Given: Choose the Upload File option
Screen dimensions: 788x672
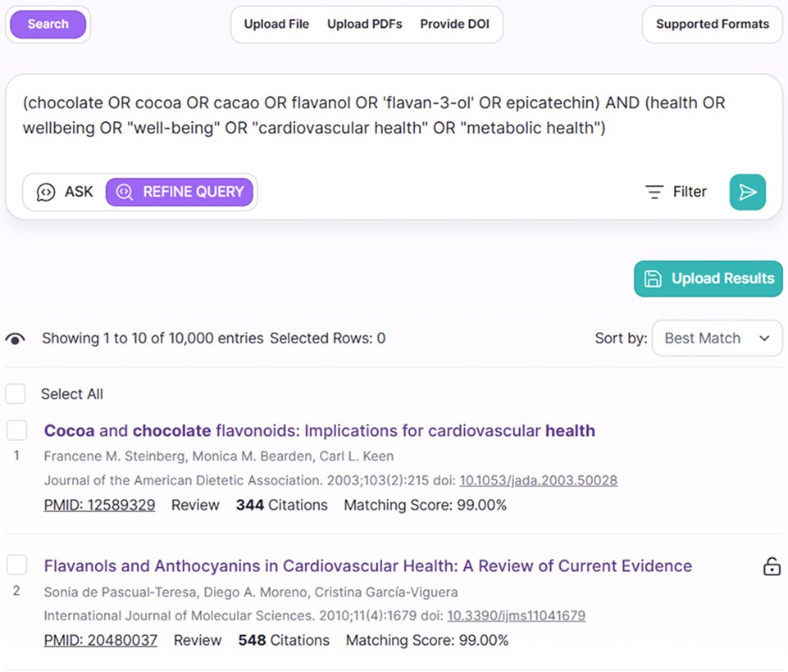Looking at the screenshot, I should 276,24.
